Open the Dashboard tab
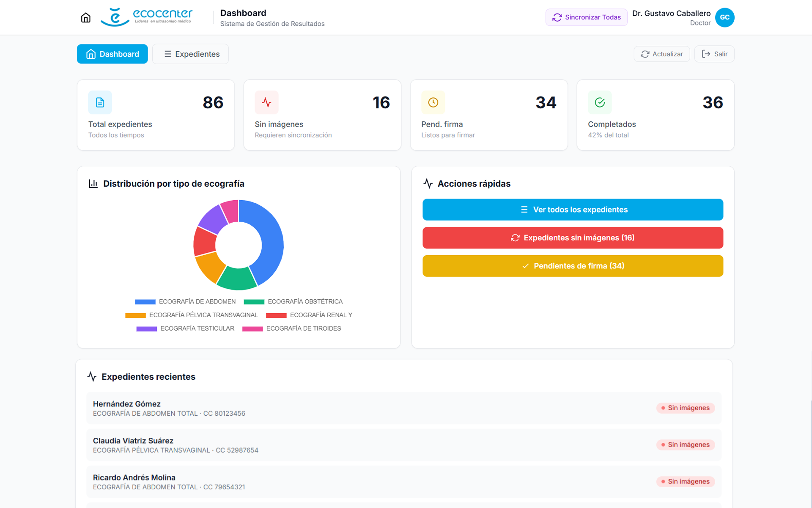This screenshot has height=508, width=812. click(x=112, y=54)
